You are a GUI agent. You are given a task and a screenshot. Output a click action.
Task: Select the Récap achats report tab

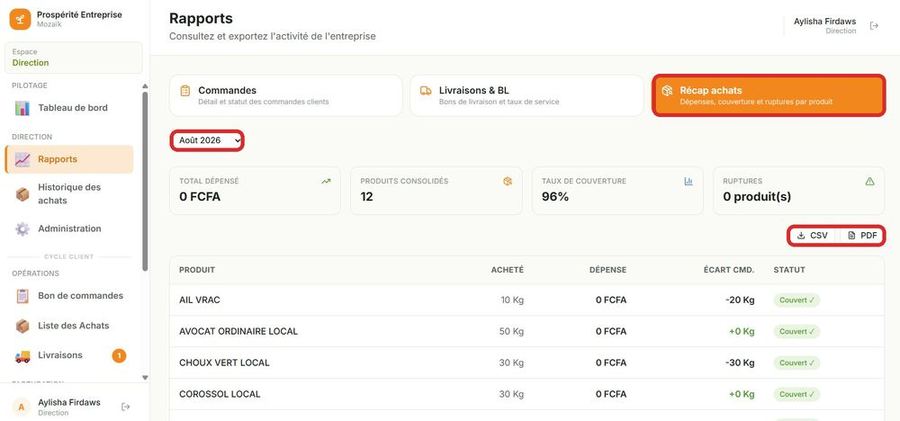click(769, 95)
